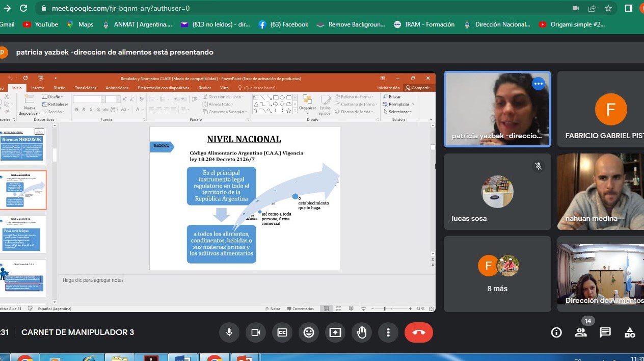Open options on patricia yazbek tile

538,84
